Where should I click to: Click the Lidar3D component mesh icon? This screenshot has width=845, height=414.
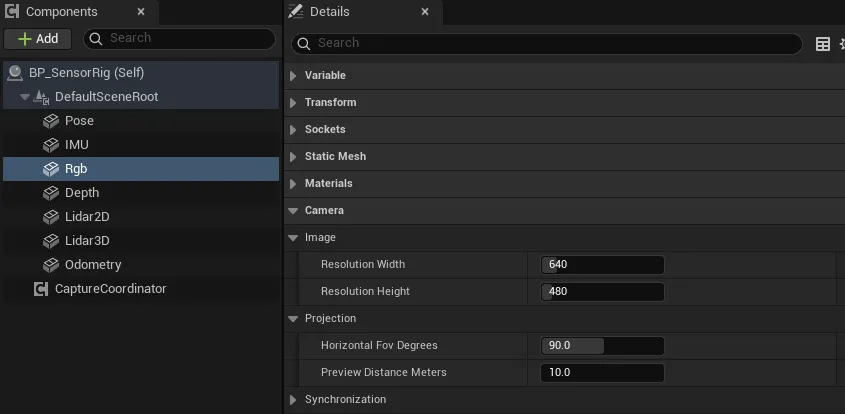point(51,241)
